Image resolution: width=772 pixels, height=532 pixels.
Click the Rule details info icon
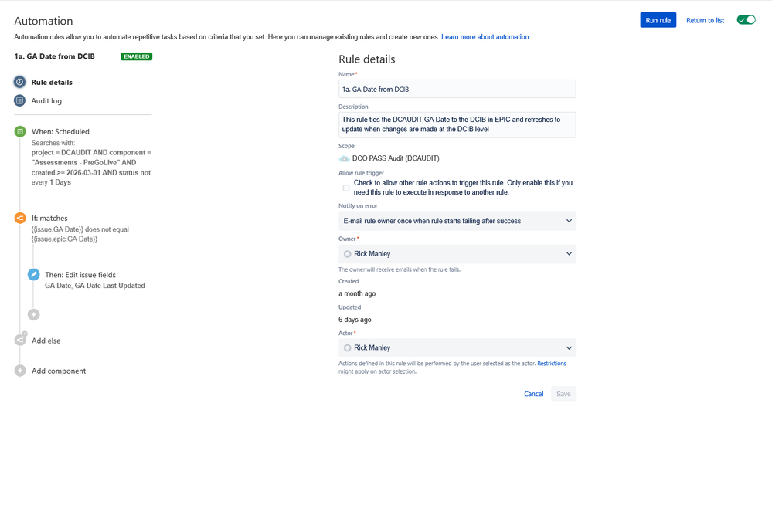(x=19, y=82)
